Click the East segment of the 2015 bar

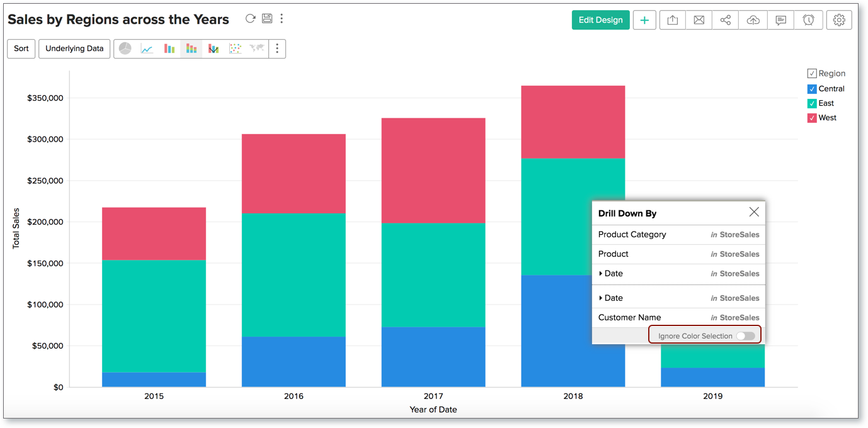[154, 316]
